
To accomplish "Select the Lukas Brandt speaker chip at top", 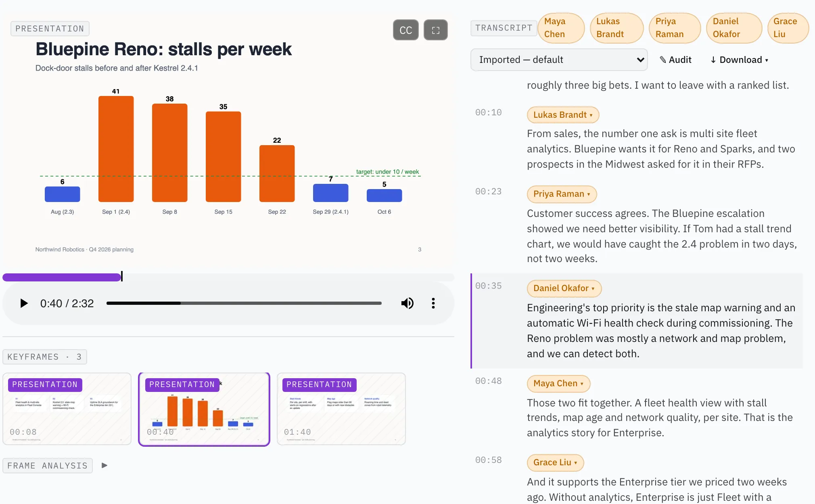I will coord(616,28).
